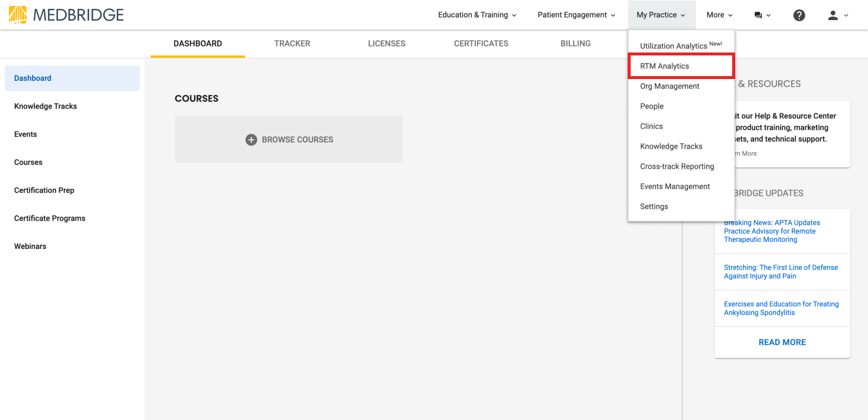
Task: Click the plus icon on Browse Courses
Action: coord(251,140)
